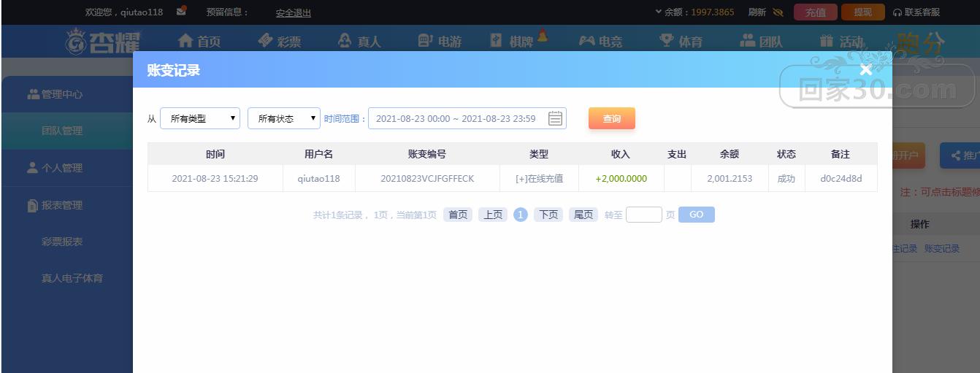
Task: Click the 安全退出 logout link
Action: (293, 12)
